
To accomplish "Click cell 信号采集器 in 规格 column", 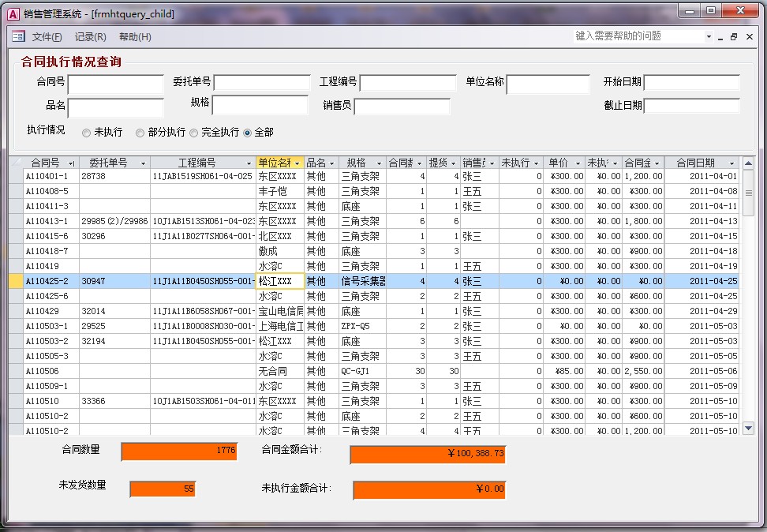I will point(362,282).
